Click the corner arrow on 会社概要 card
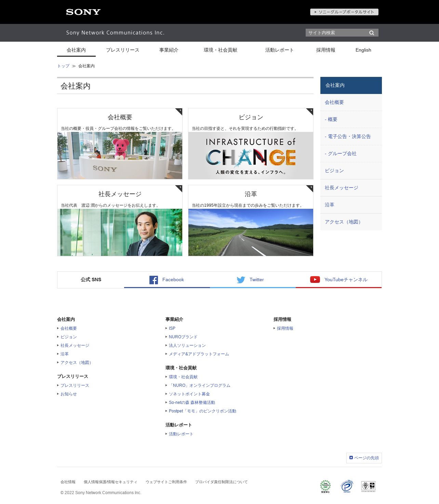This screenshot has height=504, width=439. 179,111
